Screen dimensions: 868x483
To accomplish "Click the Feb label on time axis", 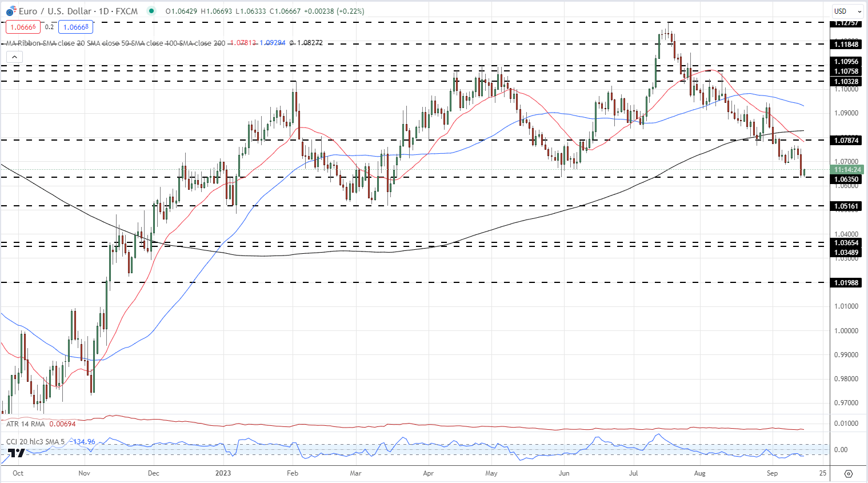I will 293,473.
